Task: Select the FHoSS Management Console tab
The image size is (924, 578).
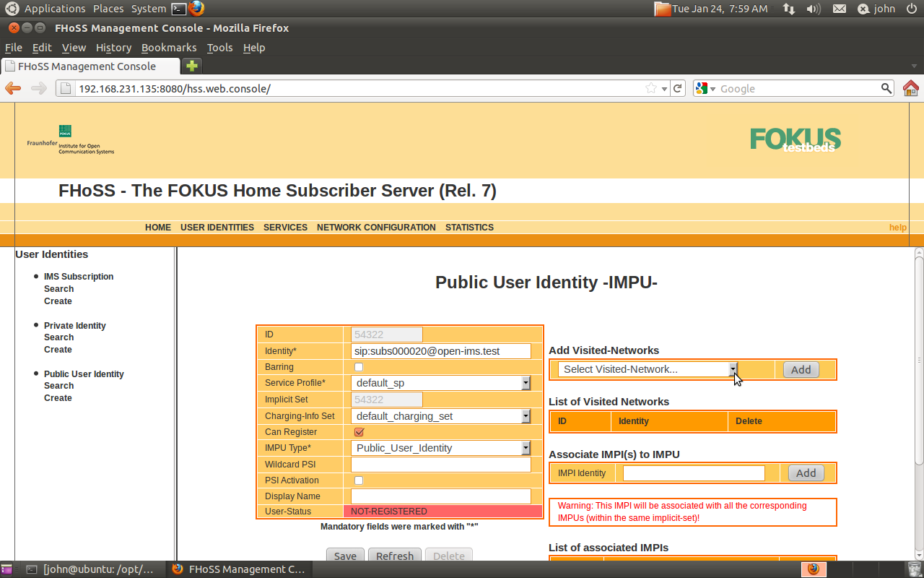Action: tap(90, 66)
